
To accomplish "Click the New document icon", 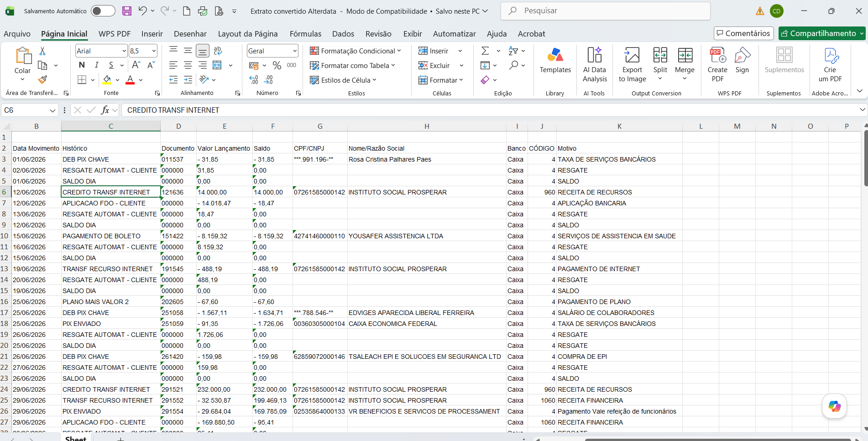I will point(186,11).
